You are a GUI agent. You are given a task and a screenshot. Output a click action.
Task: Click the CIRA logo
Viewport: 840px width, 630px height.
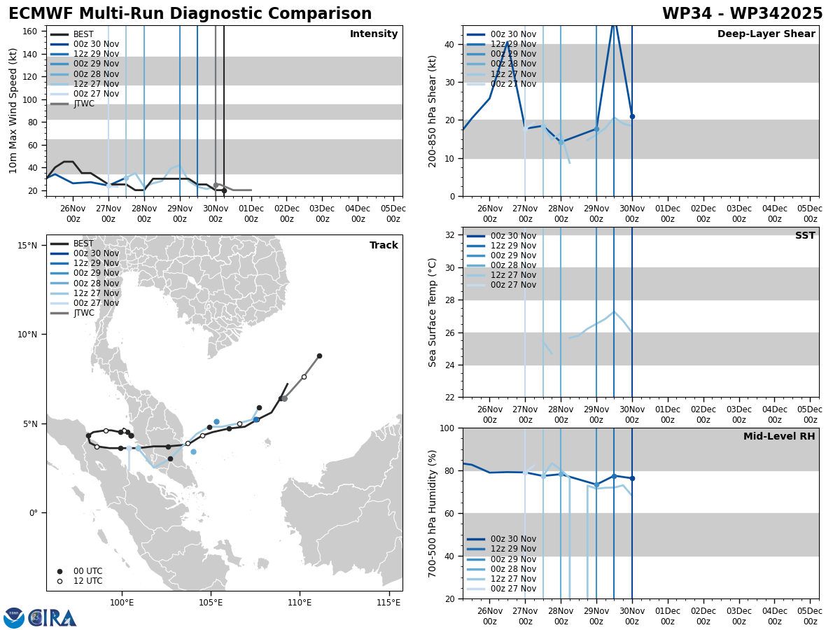[53, 617]
